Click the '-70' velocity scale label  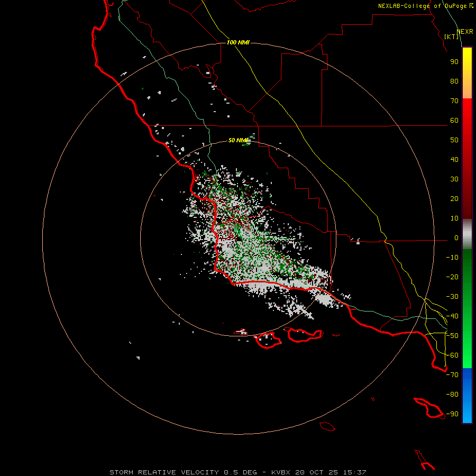(452, 375)
